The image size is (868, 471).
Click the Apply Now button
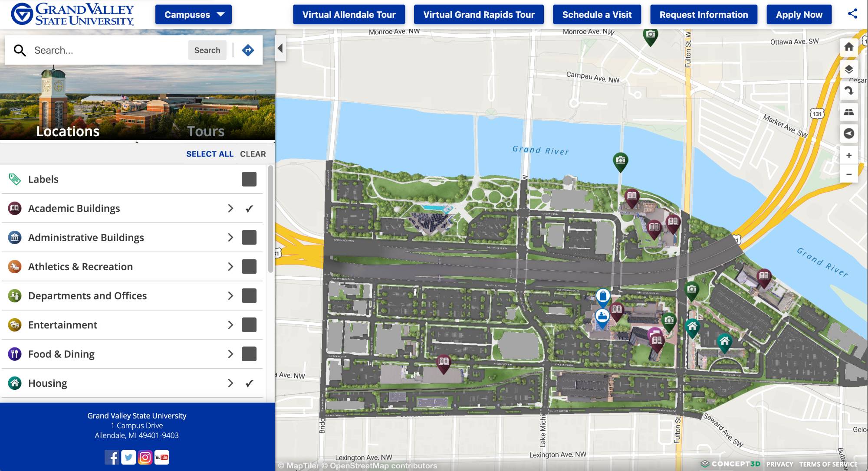pos(799,15)
